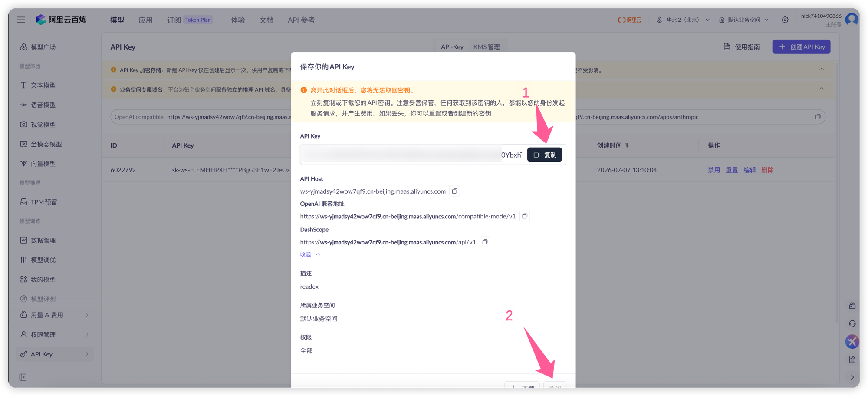Click the Token Plan badge
The height and width of the screenshot is (396, 868).
198,20
